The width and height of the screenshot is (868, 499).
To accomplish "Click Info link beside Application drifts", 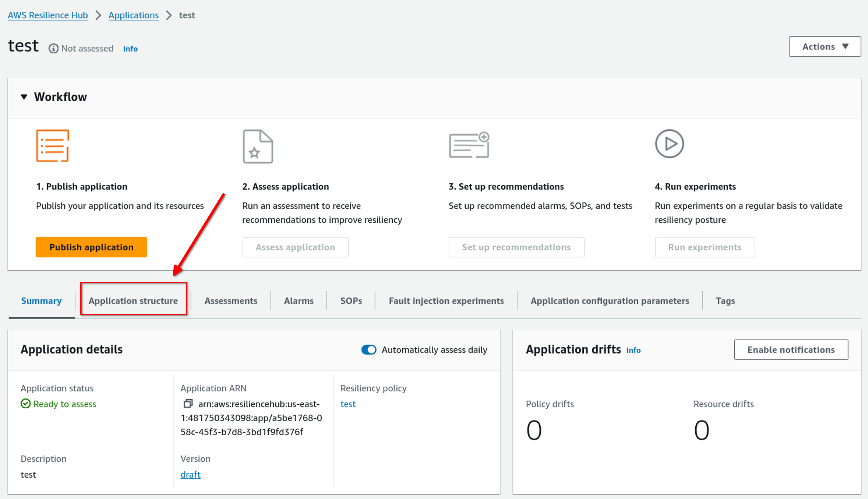I will tap(633, 350).
